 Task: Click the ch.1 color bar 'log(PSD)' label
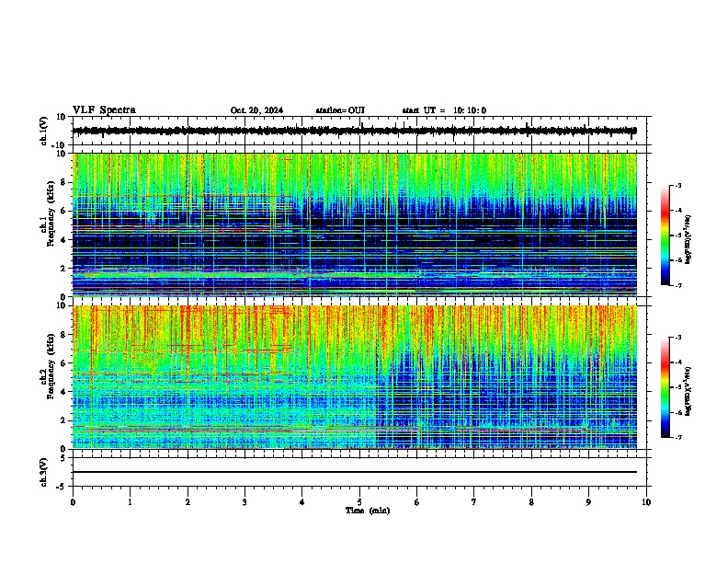[x=688, y=239]
